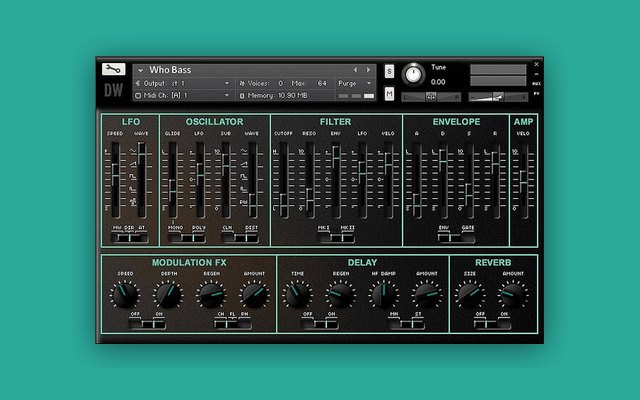
Task: Toggle LFO MW/DIR/AT source switch
Action: [x=130, y=238]
